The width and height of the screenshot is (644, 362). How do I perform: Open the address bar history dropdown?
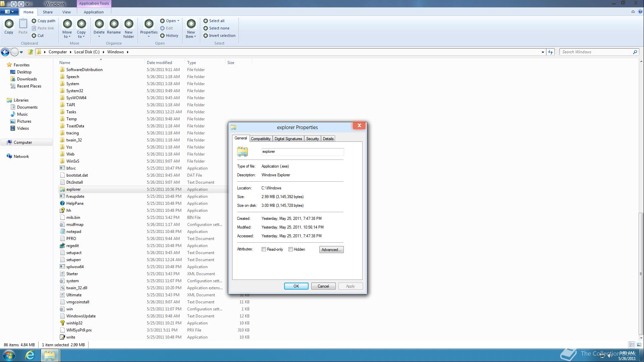[x=543, y=52]
